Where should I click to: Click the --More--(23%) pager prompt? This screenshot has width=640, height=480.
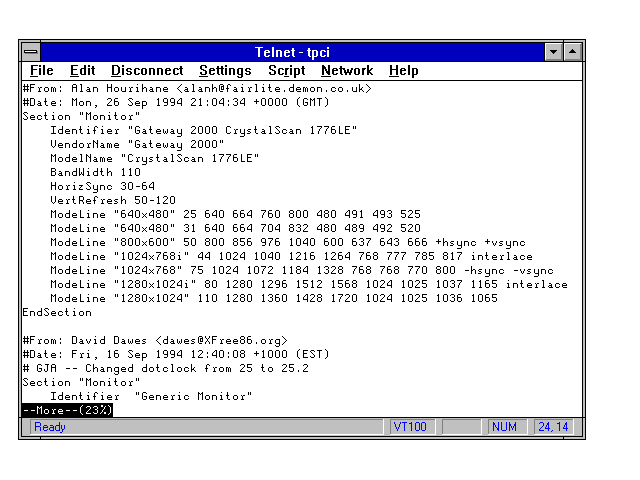(67, 410)
